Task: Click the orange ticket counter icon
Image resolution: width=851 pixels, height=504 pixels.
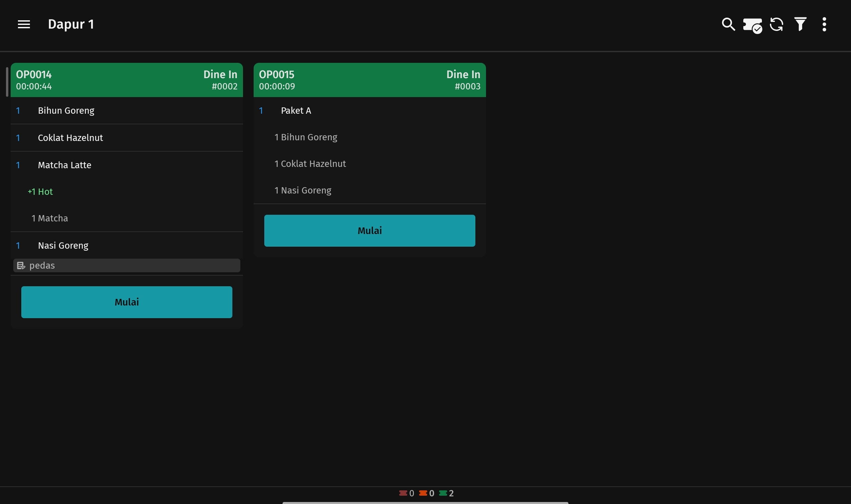Action: [x=423, y=493]
